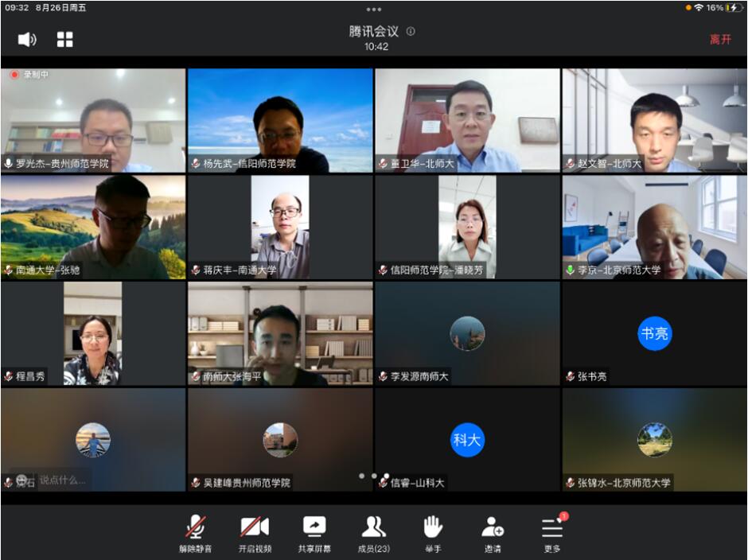The image size is (748, 560).
Task: Expand the three-dot handle at top center
Action: pos(373,10)
